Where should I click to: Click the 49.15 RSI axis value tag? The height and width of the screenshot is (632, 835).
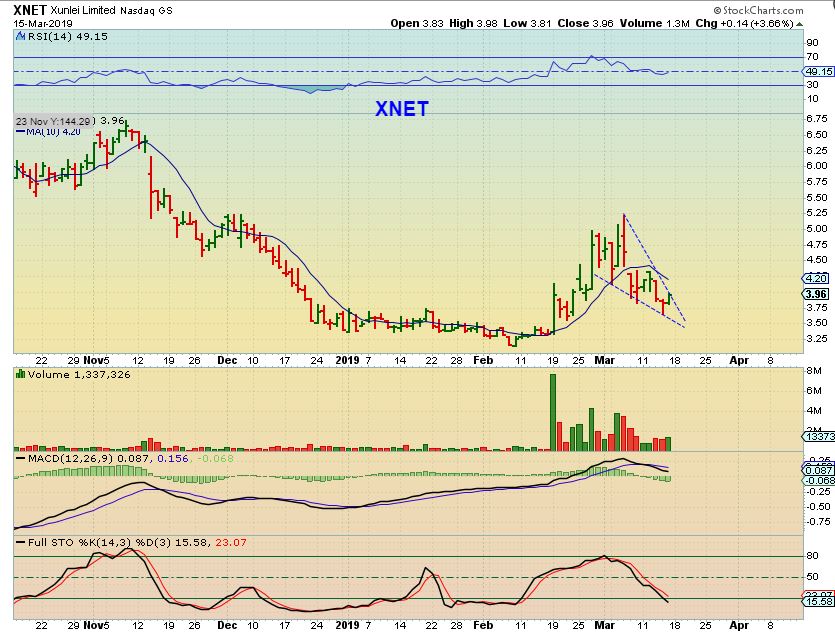coord(819,71)
